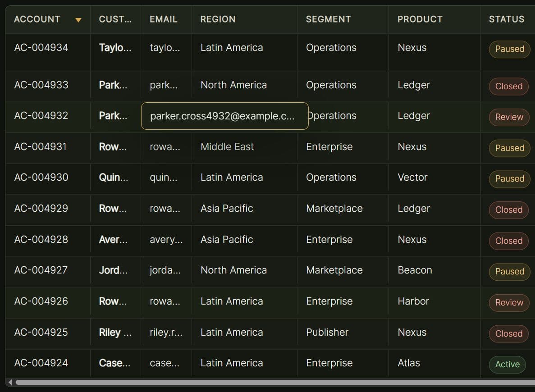The image size is (535, 392).
Task: Select customer name in AC-004925 row
Action: click(115, 333)
